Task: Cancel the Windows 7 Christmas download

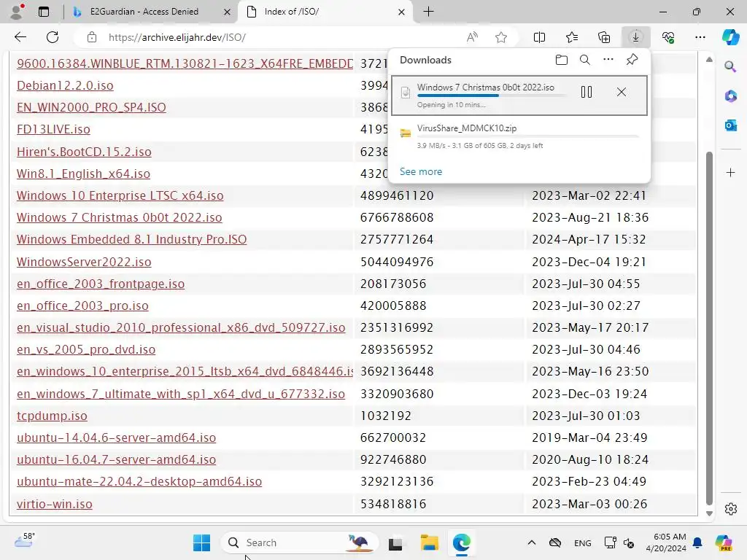Action: pyautogui.click(x=622, y=92)
